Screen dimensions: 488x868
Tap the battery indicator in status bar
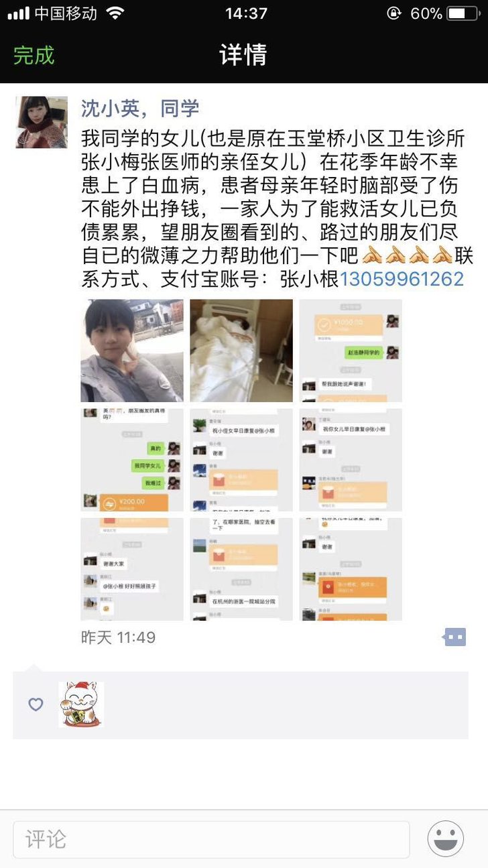point(464,13)
